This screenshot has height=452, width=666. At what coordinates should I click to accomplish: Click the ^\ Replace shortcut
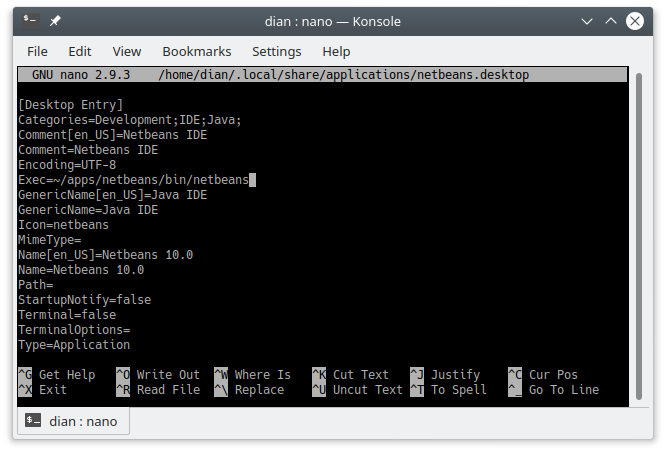pos(249,390)
